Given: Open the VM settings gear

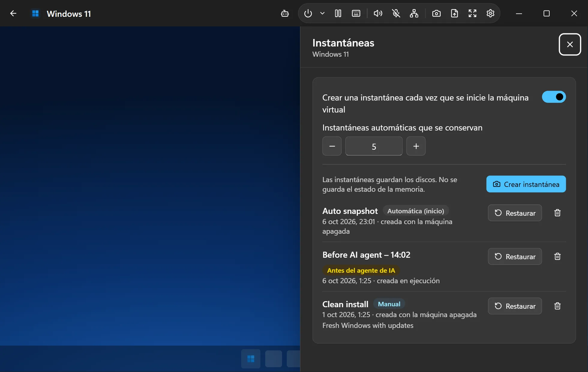Looking at the screenshot, I should coord(490,13).
